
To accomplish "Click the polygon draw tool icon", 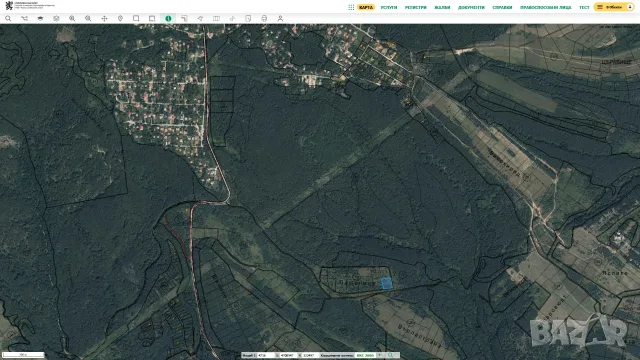I will (x=200, y=18).
